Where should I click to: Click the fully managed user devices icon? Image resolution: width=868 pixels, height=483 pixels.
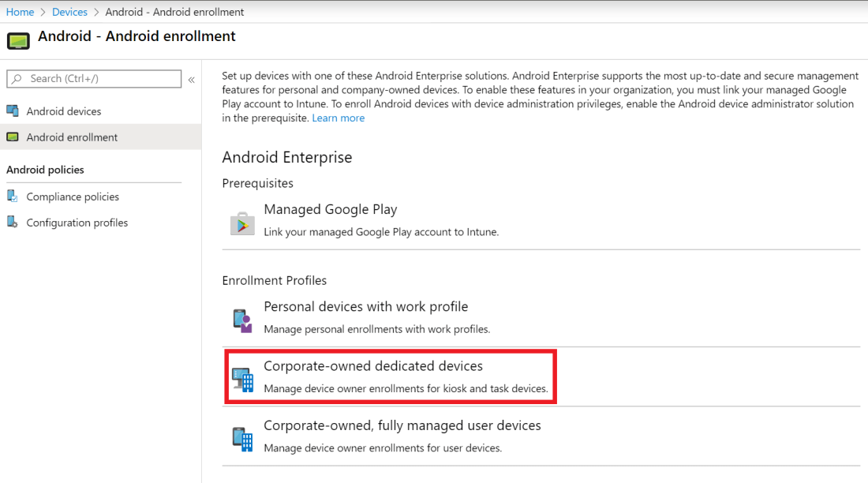pos(242,439)
